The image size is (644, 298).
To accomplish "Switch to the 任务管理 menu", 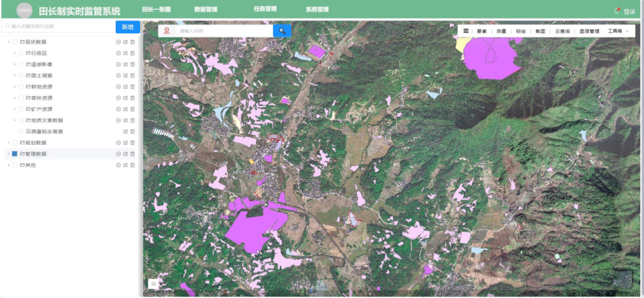I will pyautogui.click(x=265, y=9).
